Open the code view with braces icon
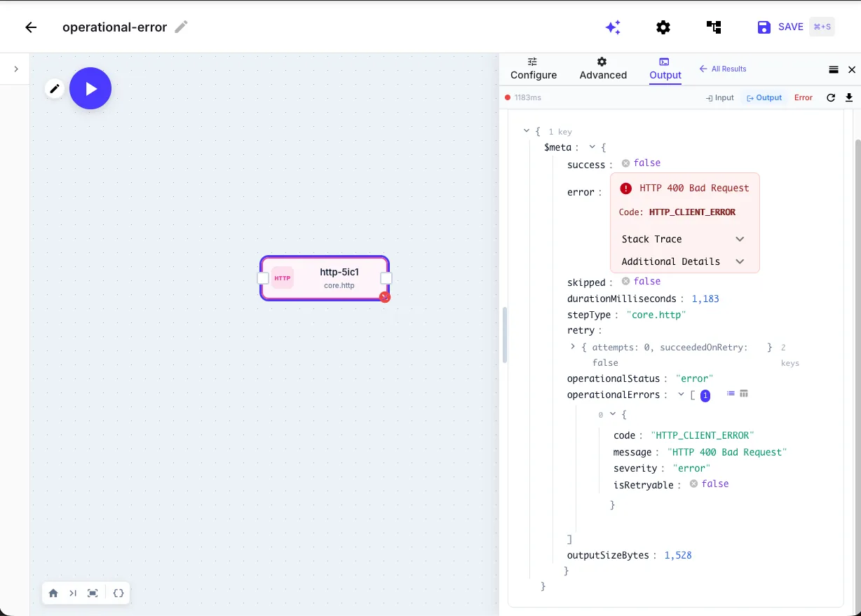Screen dimensions: 861x616 (x=118, y=593)
